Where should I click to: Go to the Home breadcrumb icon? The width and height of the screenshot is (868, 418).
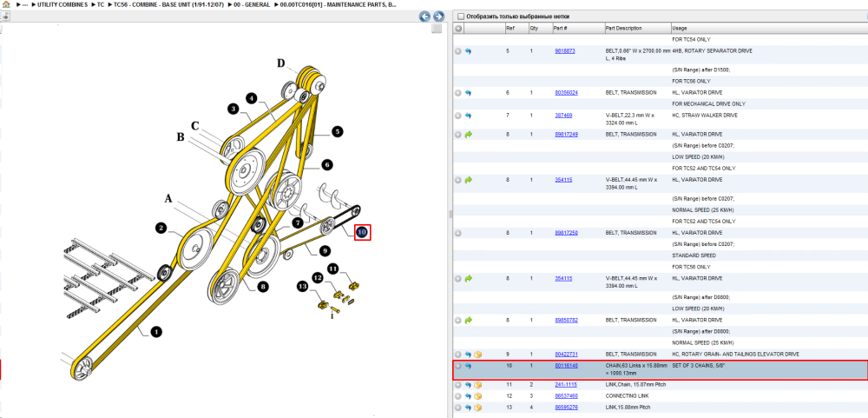coord(4,4)
